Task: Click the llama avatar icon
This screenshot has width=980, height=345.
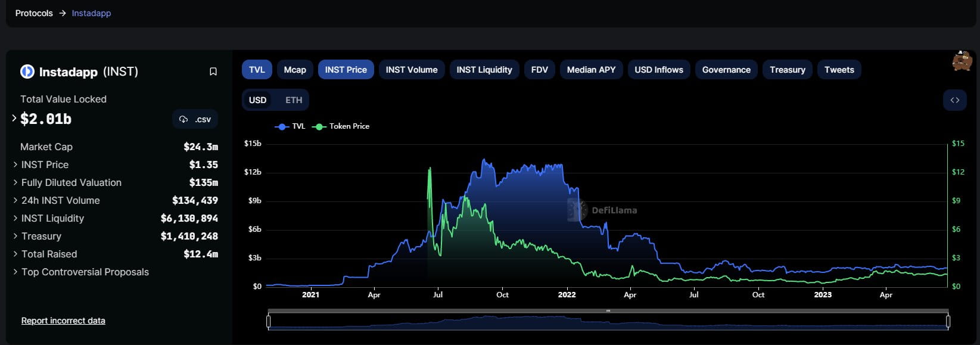Action: click(x=962, y=61)
